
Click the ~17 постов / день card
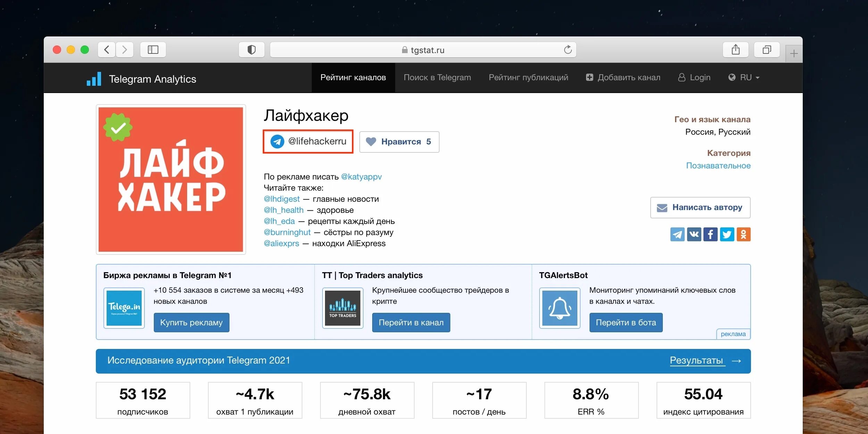point(479,400)
